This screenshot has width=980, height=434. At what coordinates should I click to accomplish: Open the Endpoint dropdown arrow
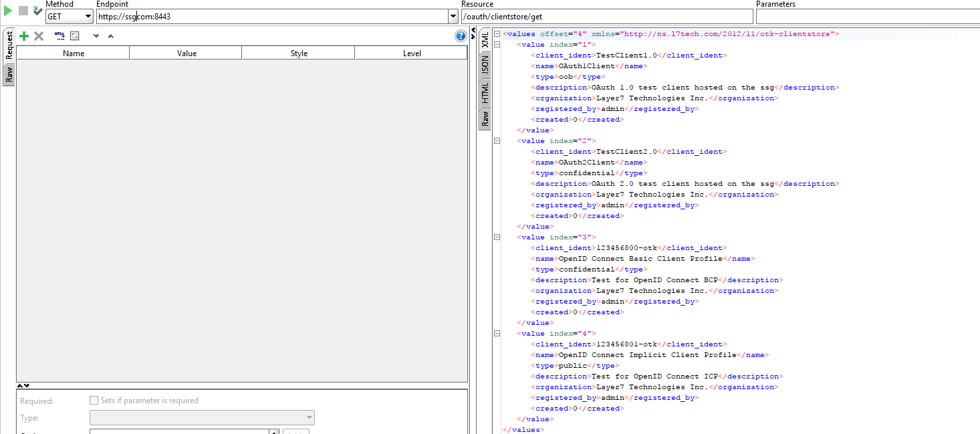tap(453, 16)
